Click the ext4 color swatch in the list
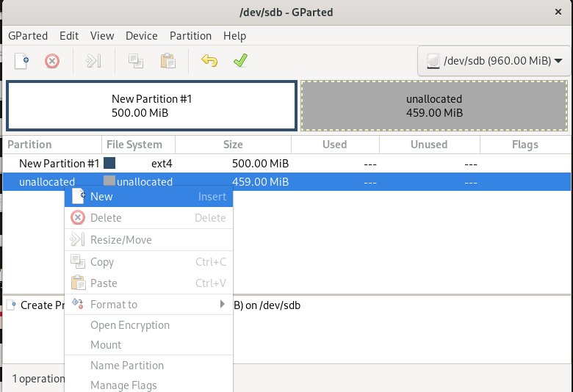This screenshot has height=392, width=573. [x=109, y=163]
